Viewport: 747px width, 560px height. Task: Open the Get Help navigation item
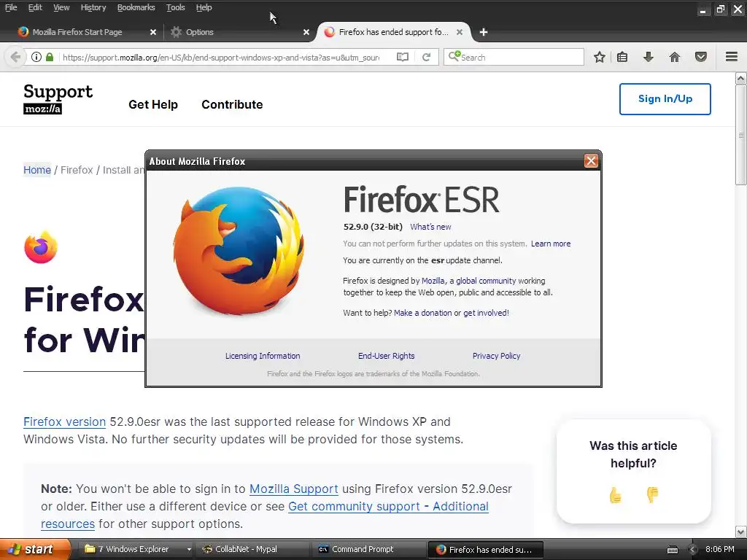click(x=153, y=104)
